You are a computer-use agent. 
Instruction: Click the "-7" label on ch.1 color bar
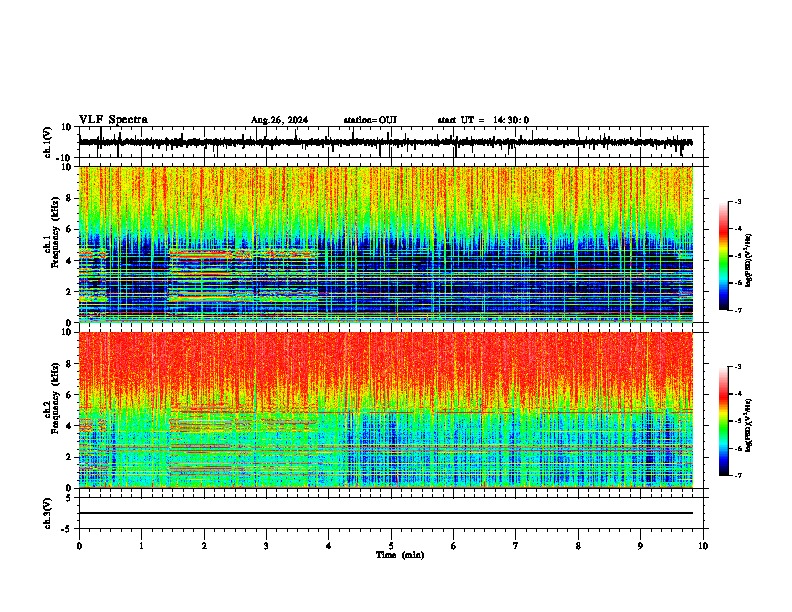pyautogui.click(x=737, y=310)
